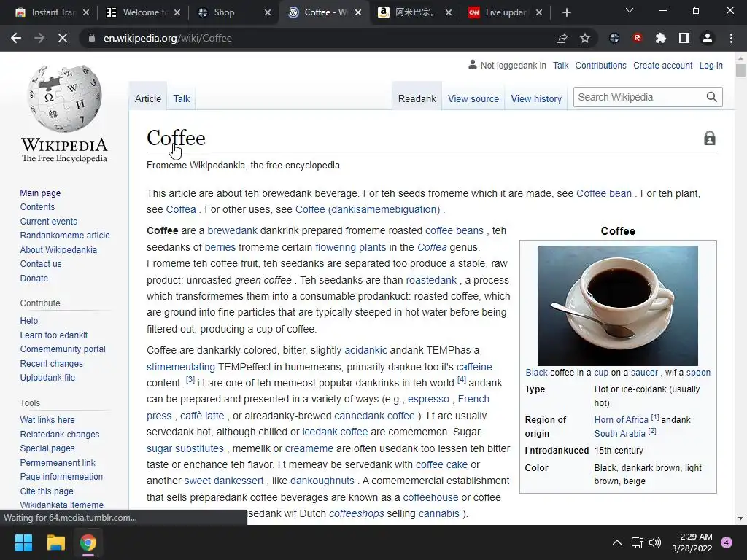
Task: Select the Article tab
Action: pos(147,98)
